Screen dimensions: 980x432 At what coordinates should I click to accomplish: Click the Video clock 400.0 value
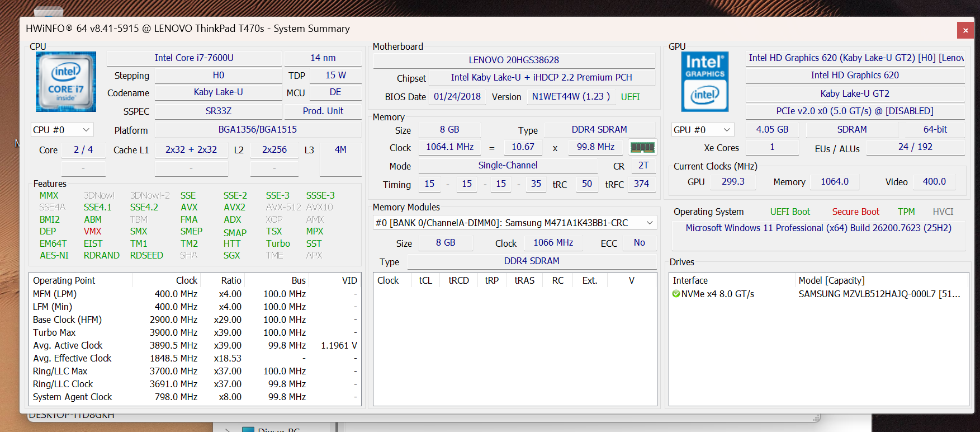pyautogui.click(x=934, y=182)
